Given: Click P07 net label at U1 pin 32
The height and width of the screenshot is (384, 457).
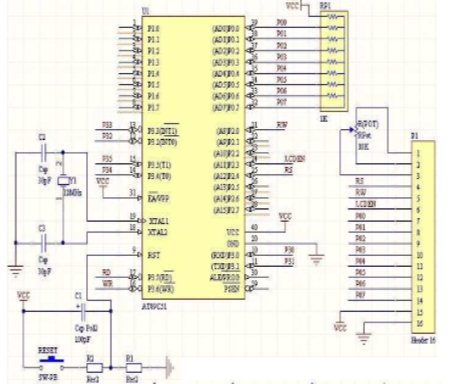Looking at the screenshot, I should coord(282,102).
